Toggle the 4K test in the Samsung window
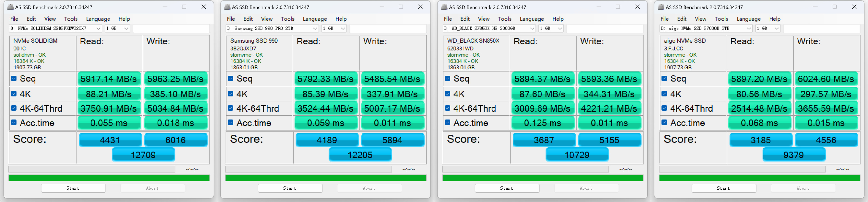 tap(230, 94)
